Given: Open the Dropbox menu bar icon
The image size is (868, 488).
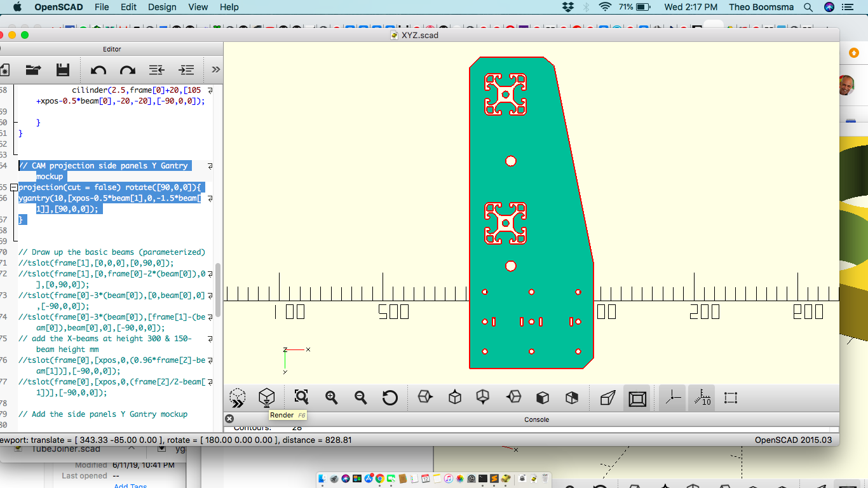Looking at the screenshot, I should pyautogui.click(x=568, y=7).
